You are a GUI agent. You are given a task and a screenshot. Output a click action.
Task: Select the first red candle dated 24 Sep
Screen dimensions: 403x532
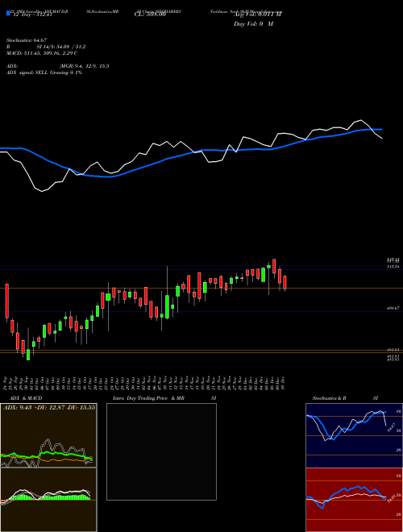(6, 301)
